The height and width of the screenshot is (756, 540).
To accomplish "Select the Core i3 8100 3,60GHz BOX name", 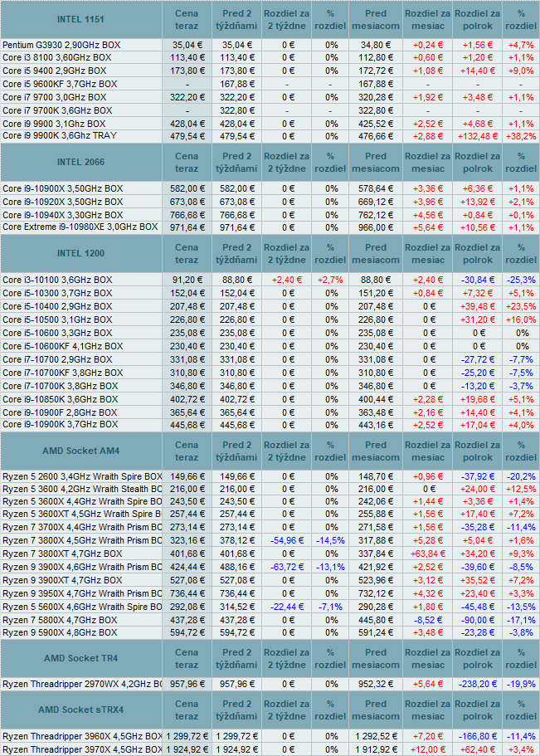I will (57, 57).
